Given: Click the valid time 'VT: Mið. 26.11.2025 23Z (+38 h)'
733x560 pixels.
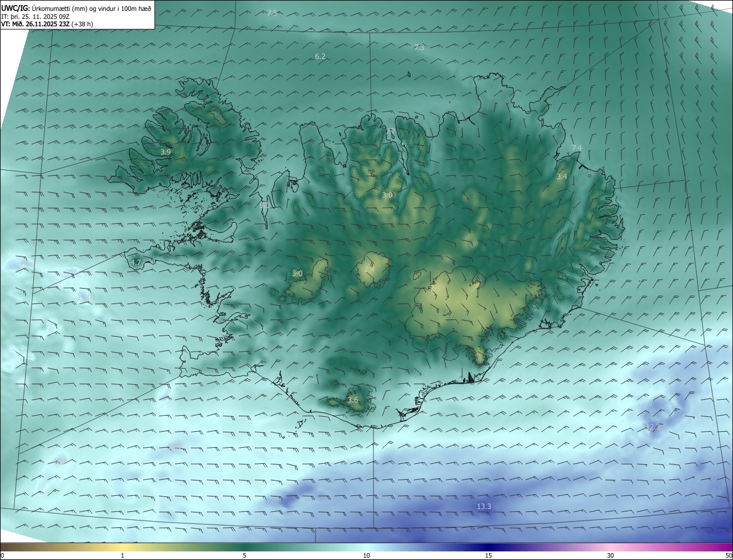Looking at the screenshot, I should coord(48,24).
